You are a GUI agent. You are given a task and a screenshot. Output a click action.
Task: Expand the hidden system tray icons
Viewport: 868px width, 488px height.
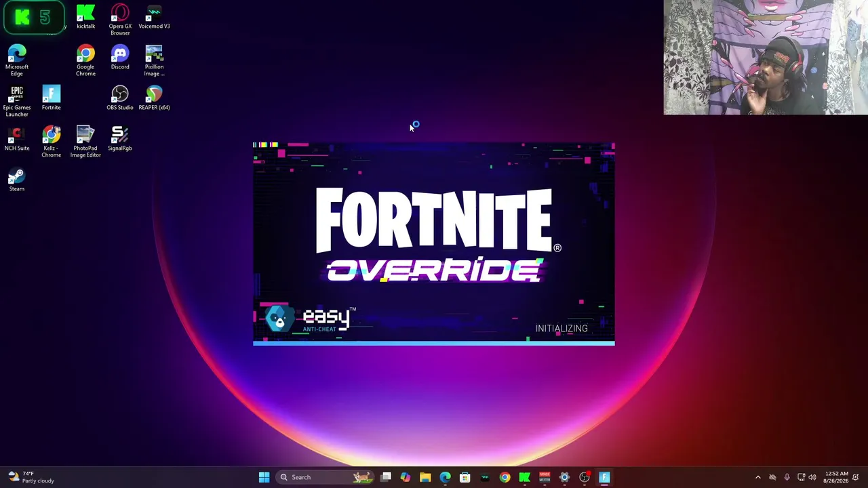(x=758, y=477)
